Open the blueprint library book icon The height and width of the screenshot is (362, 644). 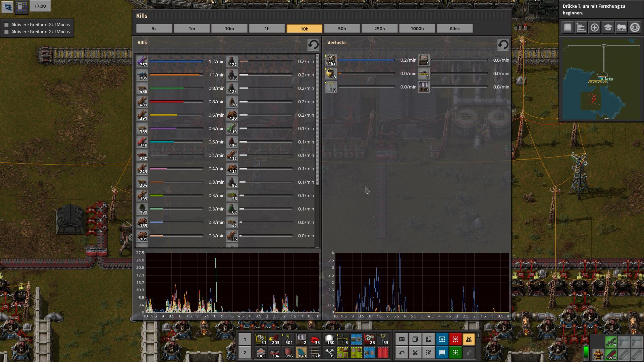[x=568, y=27]
